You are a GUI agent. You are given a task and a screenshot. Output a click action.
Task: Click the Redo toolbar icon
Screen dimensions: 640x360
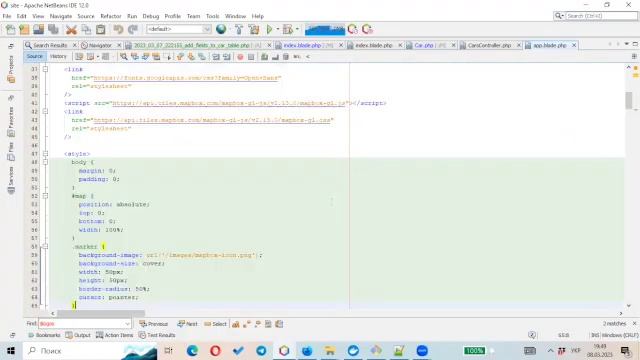coord(133,29)
